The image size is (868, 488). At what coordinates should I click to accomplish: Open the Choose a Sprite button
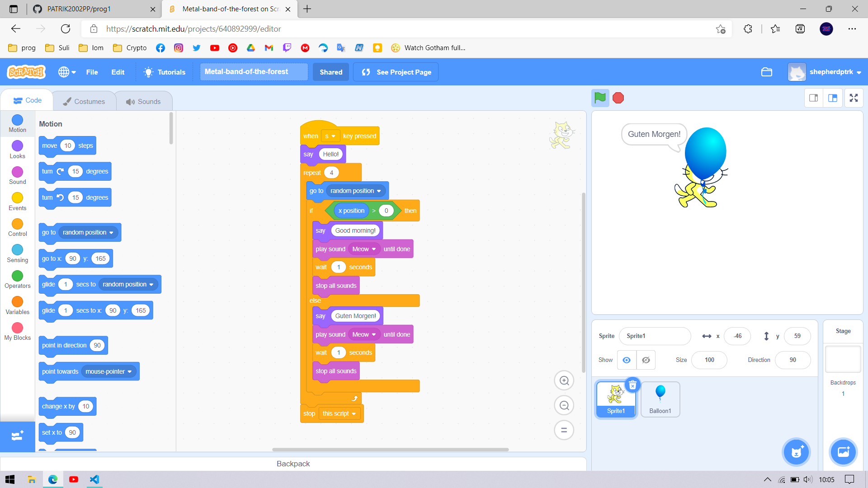coord(796,452)
